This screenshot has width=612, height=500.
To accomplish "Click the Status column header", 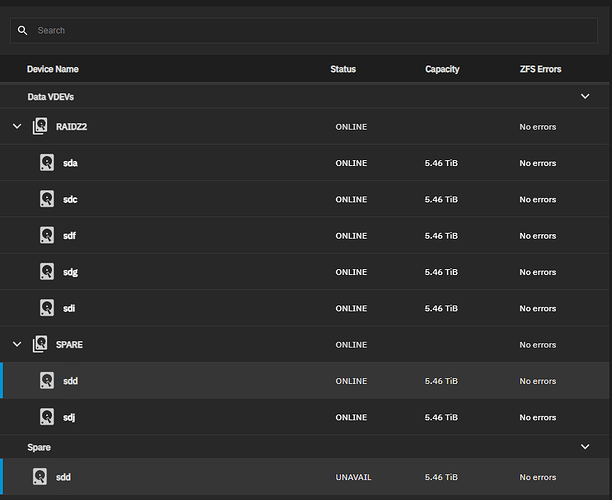I will click(x=343, y=69).
